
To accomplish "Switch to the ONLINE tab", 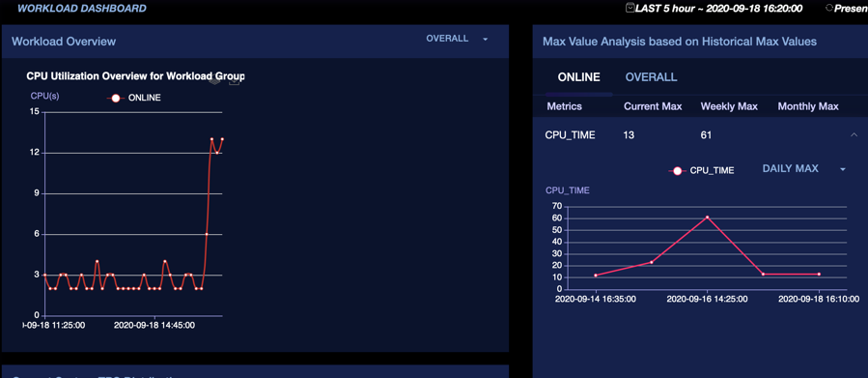I will pyautogui.click(x=578, y=77).
